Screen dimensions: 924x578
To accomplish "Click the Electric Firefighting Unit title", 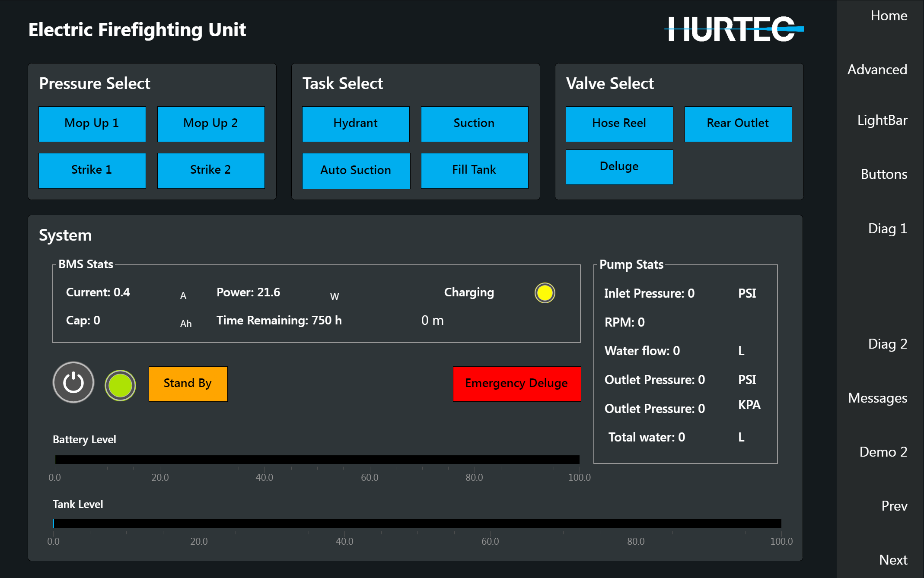I will 137,30.
